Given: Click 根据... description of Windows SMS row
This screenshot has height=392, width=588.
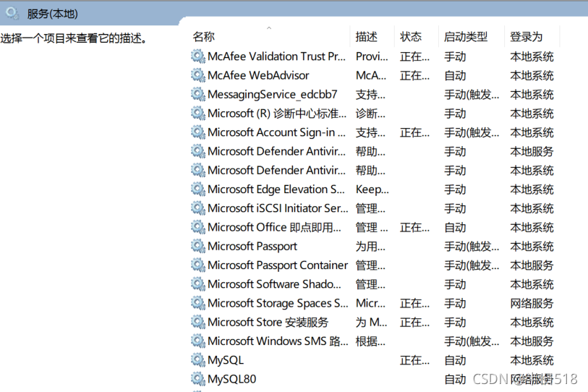Looking at the screenshot, I should pyautogui.click(x=370, y=341).
